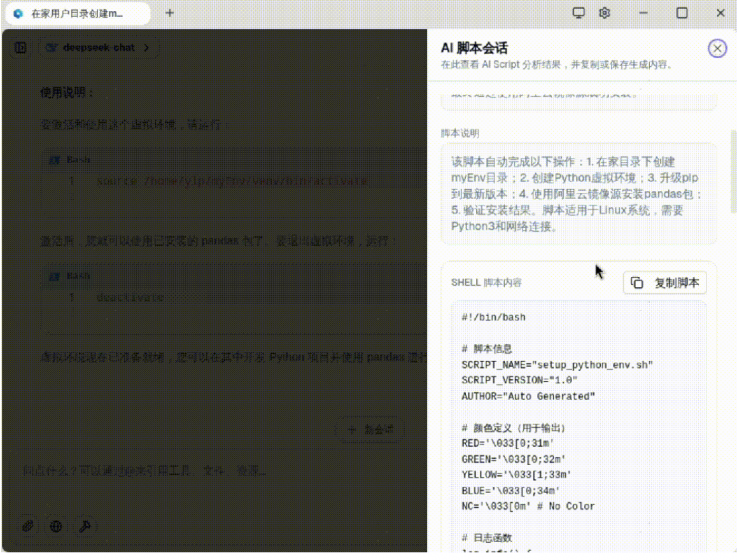Click the 复制脚本 button
This screenshot has width=737, height=560.
(x=664, y=283)
